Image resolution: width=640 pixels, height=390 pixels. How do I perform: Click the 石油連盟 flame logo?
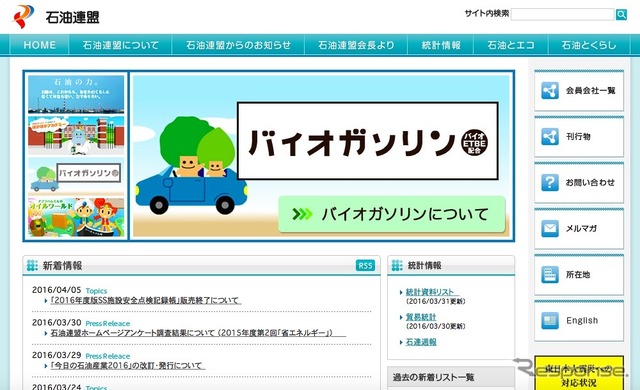click(x=24, y=16)
